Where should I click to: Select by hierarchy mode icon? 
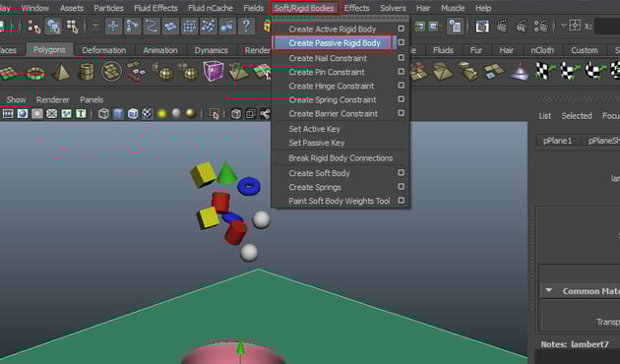[34, 28]
